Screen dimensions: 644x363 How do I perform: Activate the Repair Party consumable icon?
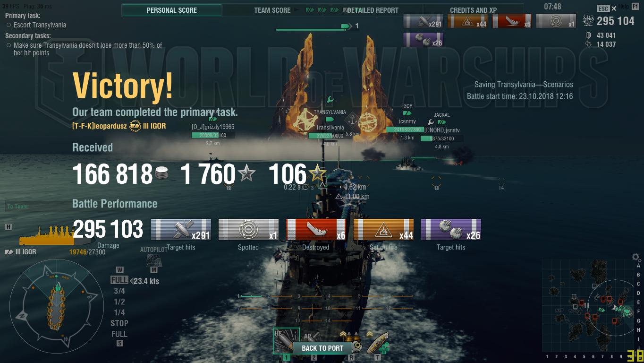click(x=378, y=342)
